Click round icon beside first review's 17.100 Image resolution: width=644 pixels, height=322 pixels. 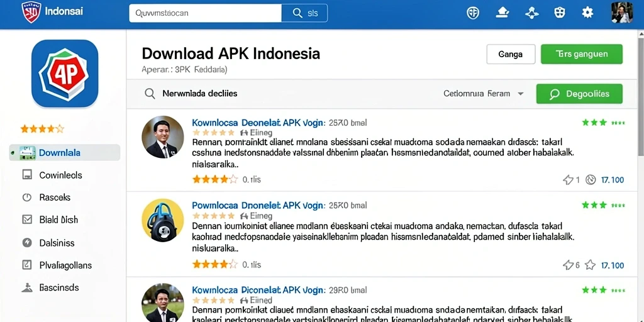pyautogui.click(x=591, y=179)
